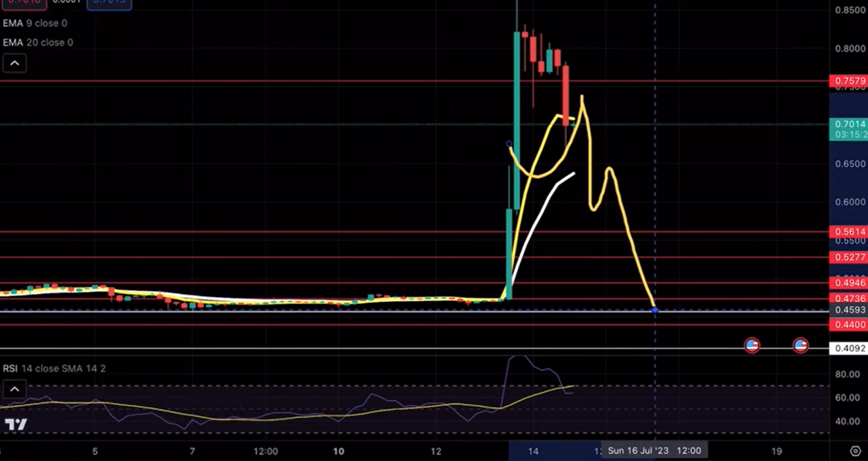Open chart settings gear icon

[x=855, y=451]
